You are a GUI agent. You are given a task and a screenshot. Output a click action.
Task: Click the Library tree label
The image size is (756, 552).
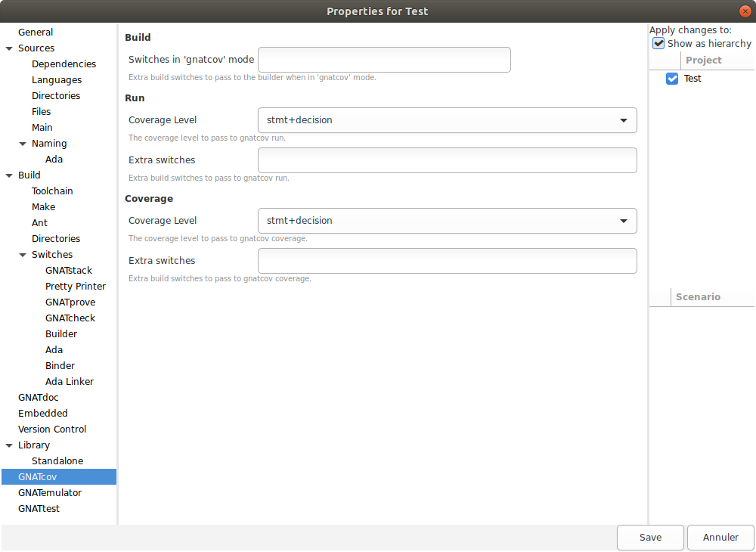click(34, 445)
